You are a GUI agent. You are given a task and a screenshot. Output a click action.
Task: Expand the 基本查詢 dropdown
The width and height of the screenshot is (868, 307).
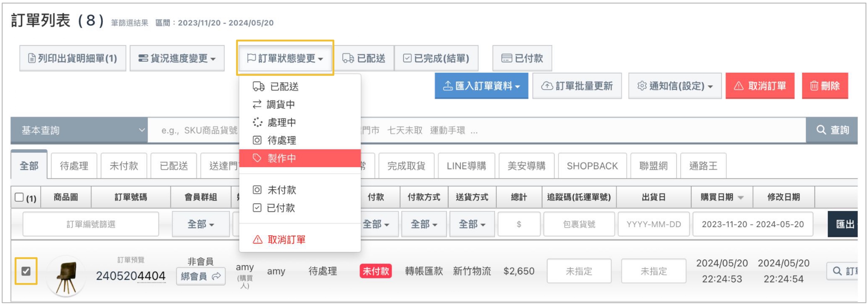tap(79, 130)
